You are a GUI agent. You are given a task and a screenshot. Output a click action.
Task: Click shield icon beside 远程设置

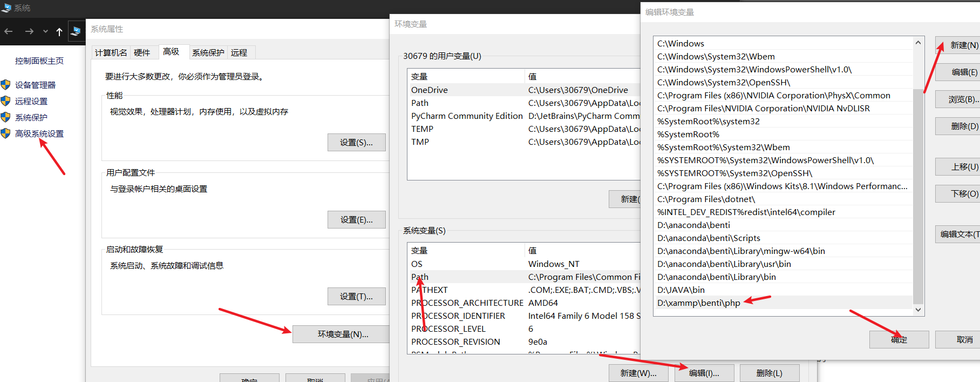tap(5, 101)
